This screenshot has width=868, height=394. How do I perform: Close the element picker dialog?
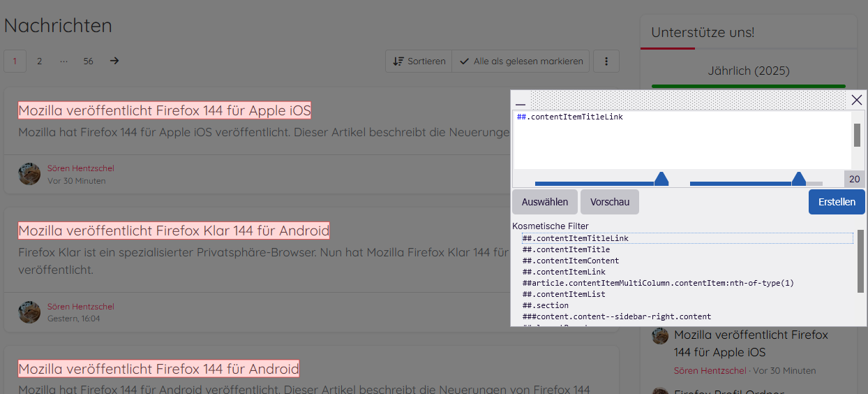[857, 100]
